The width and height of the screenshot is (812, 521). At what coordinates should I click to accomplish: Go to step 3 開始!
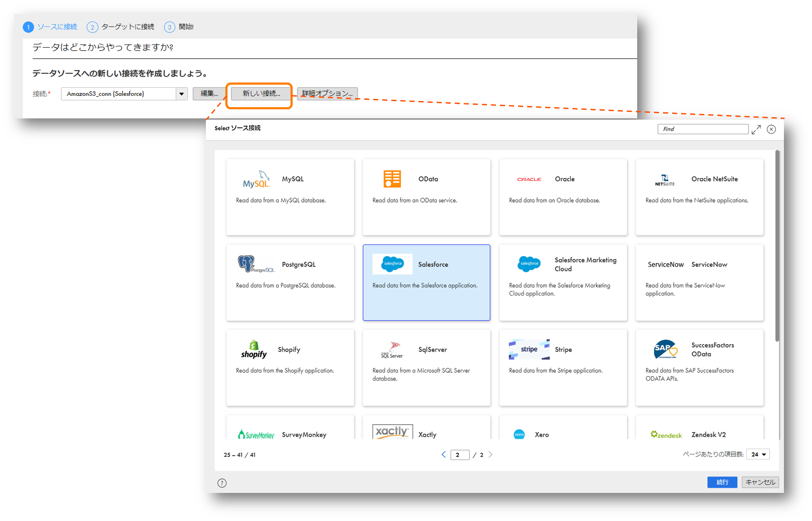179,27
